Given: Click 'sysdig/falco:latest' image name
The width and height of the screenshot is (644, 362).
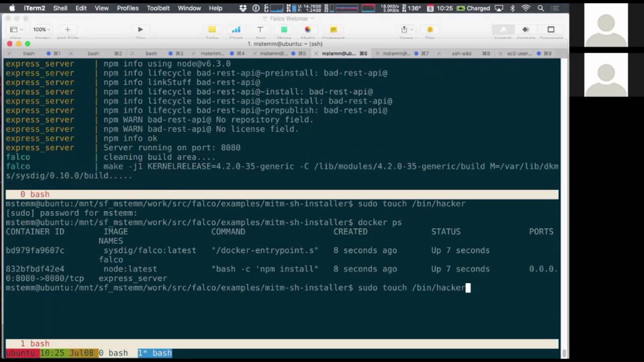Looking at the screenshot, I should coord(150,250).
